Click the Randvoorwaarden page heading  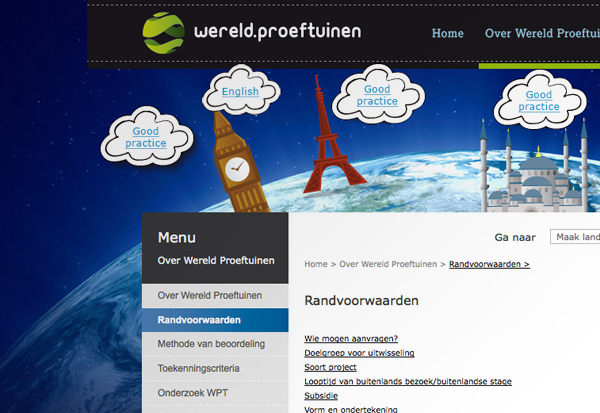pos(362,300)
